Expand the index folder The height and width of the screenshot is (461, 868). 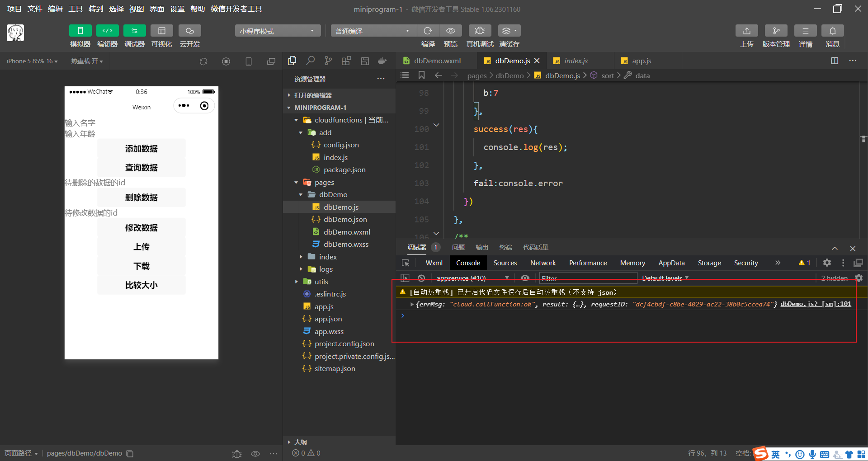coord(301,257)
